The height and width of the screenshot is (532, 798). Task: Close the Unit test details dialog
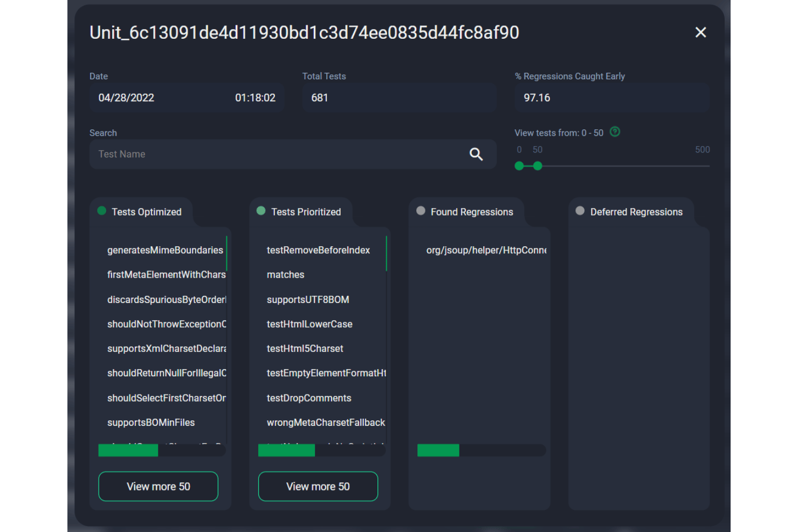[x=700, y=32]
